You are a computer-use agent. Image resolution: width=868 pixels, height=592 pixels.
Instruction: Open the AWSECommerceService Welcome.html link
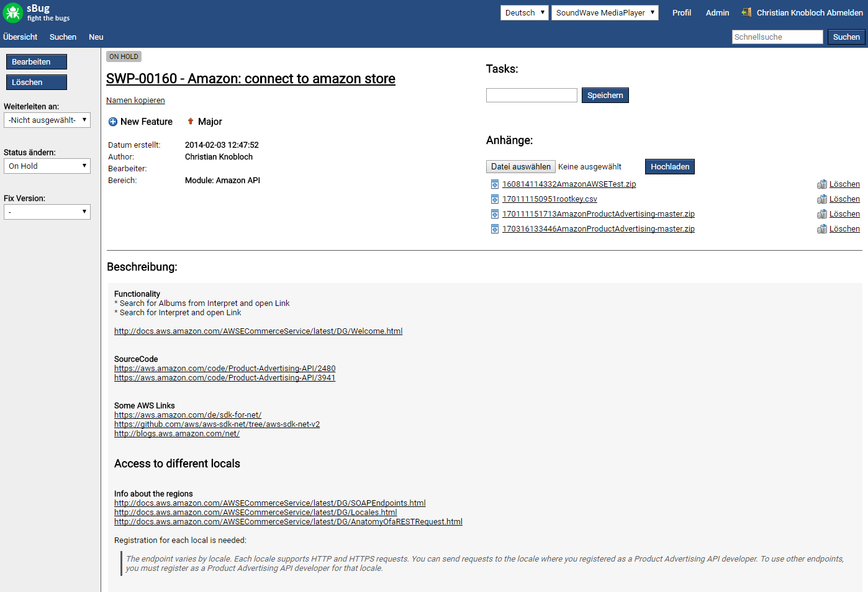(258, 331)
